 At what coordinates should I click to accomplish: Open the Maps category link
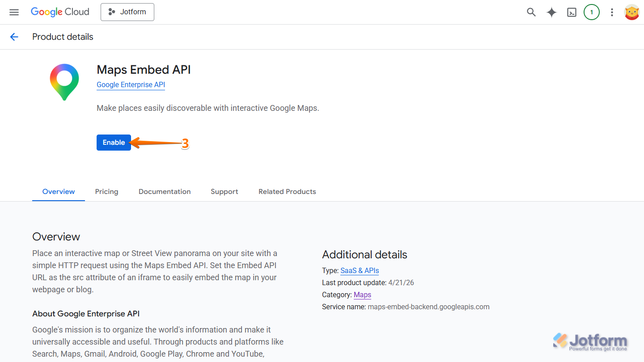coord(362,295)
